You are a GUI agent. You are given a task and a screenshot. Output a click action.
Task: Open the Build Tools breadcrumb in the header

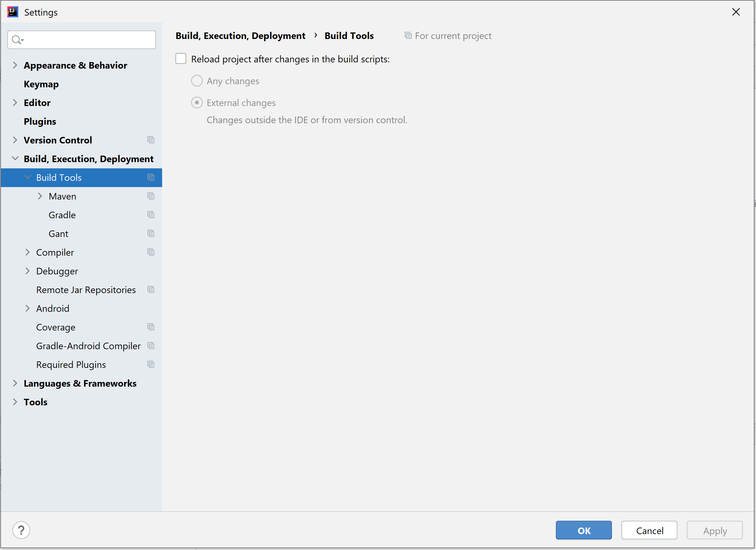click(349, 35)
